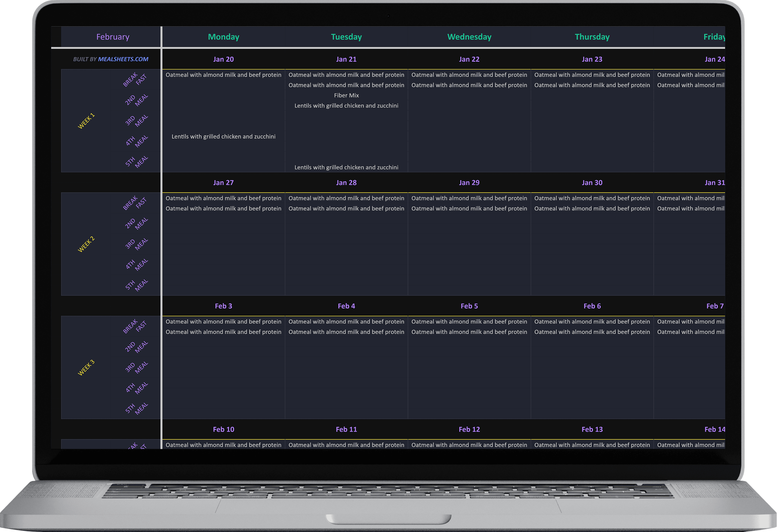Image resolution: width=777 pixels, height=532 pixels.
Task: Click Week 3 5TH MEAL row label
Action: [136, 408]
